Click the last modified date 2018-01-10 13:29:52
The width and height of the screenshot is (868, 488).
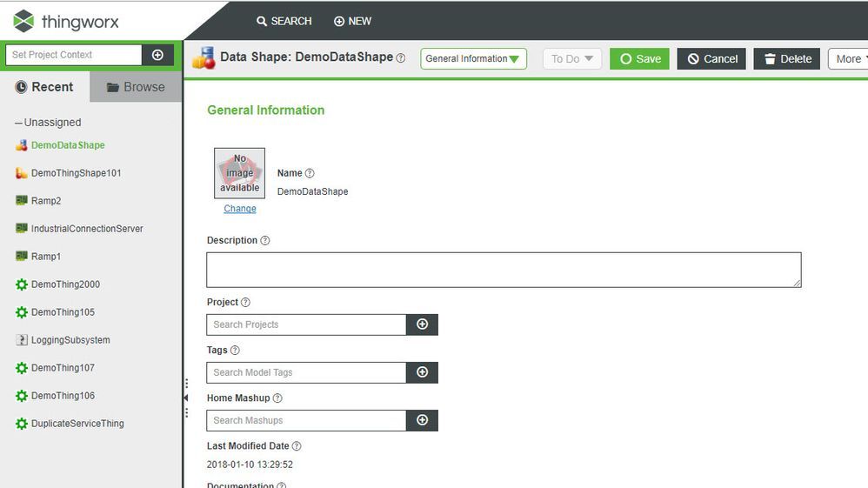(250, 465)
